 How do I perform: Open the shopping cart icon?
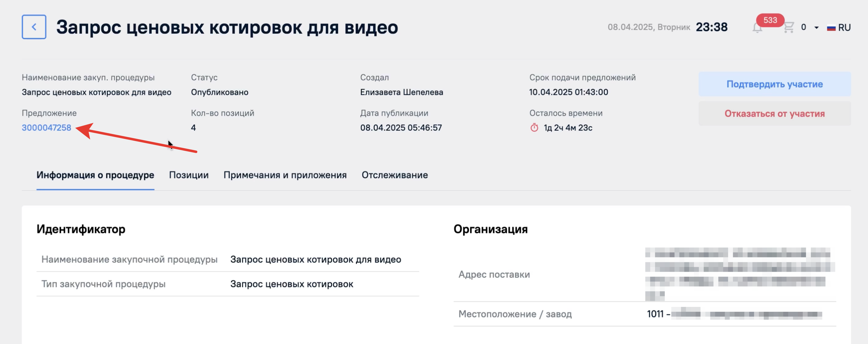[x=789, y=27]
